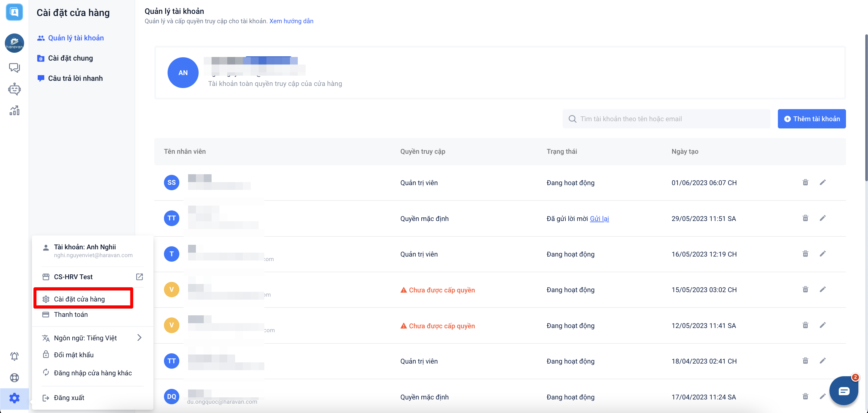Open Cài đặt chung settings section

click(x=70, y=58)
